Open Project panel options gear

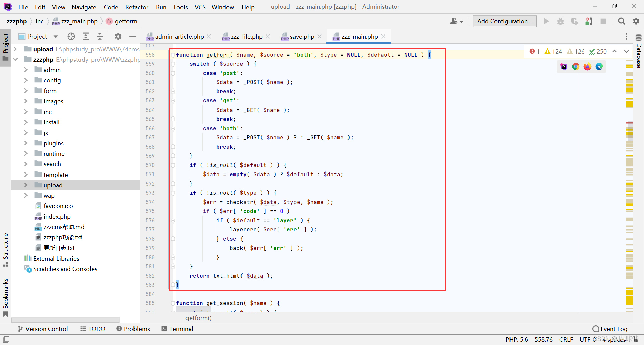point(118,36)
